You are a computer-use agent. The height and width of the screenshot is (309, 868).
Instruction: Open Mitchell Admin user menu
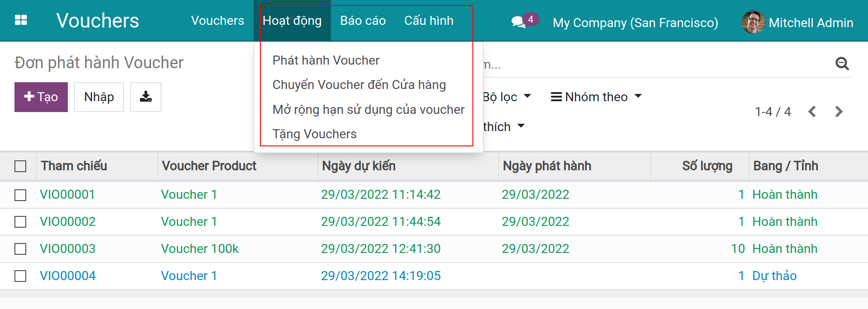798,23
